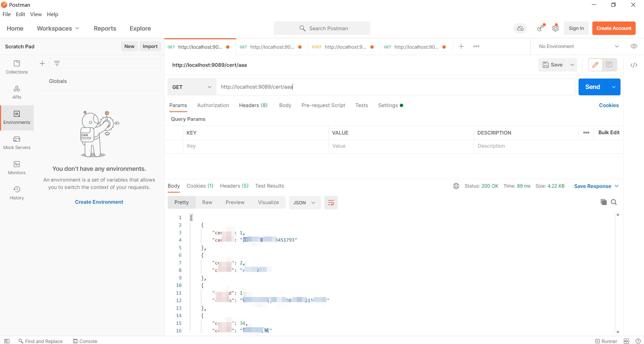Click the Search Postman field

point(322,28)
